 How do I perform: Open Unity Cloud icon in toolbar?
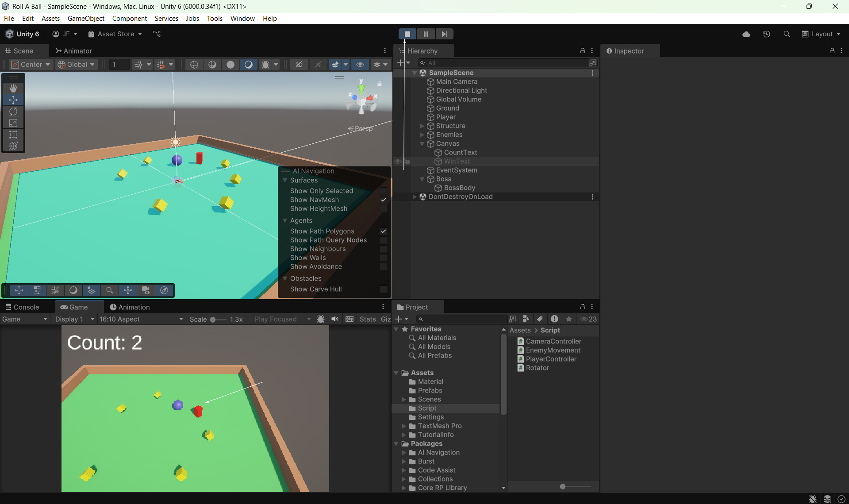(x=746, y=34)
